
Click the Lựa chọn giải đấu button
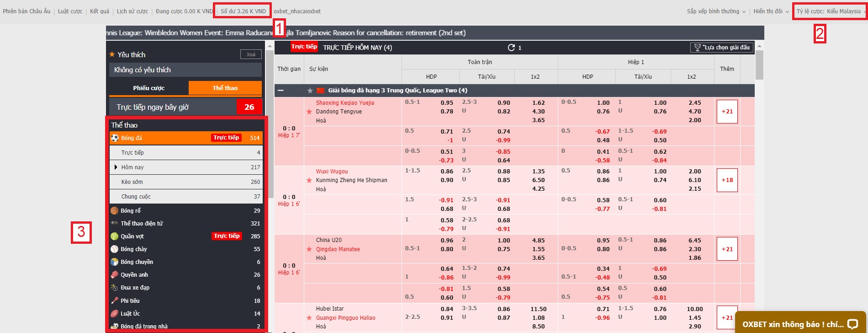722,48
